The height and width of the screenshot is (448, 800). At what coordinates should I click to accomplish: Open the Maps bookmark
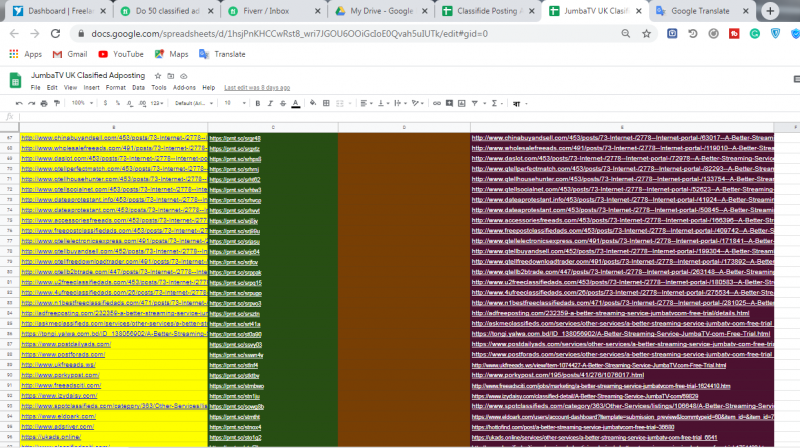click(171, 54)
